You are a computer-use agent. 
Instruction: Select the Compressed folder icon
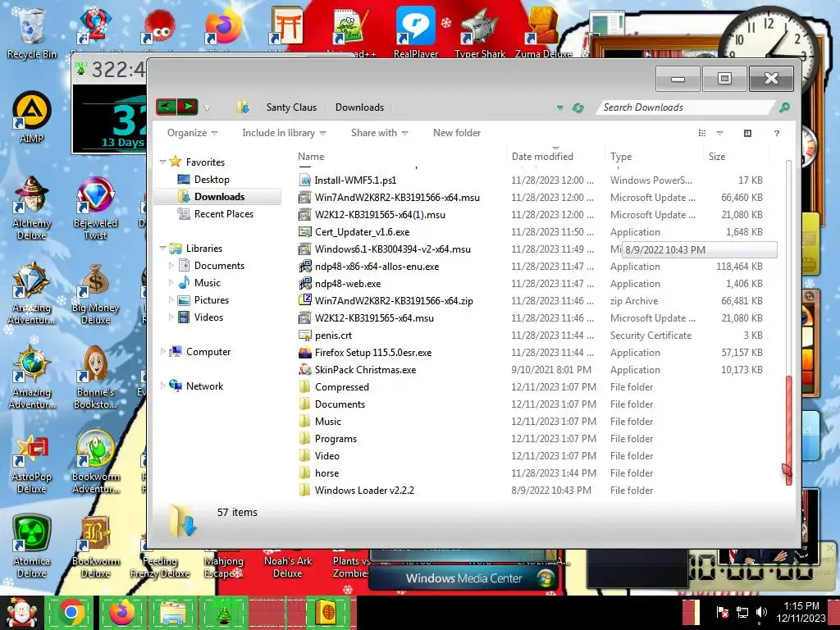pyautogui.click(x=305, y=387)
